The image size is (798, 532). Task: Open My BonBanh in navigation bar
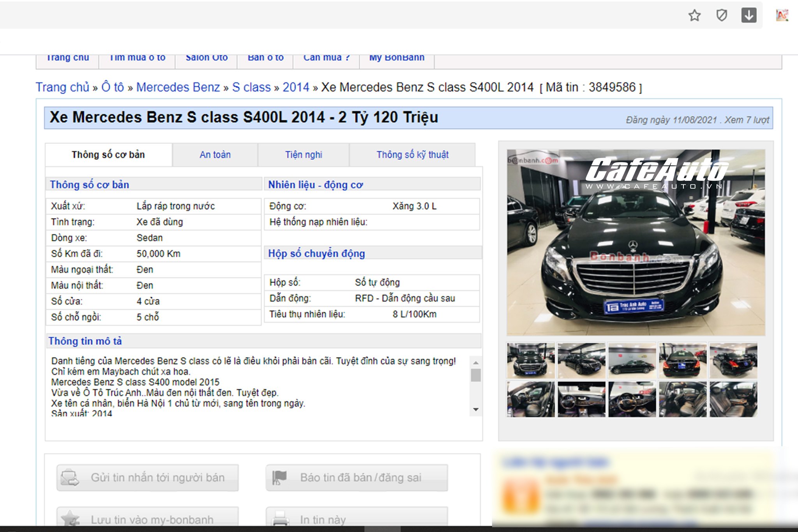click(397, 58)
